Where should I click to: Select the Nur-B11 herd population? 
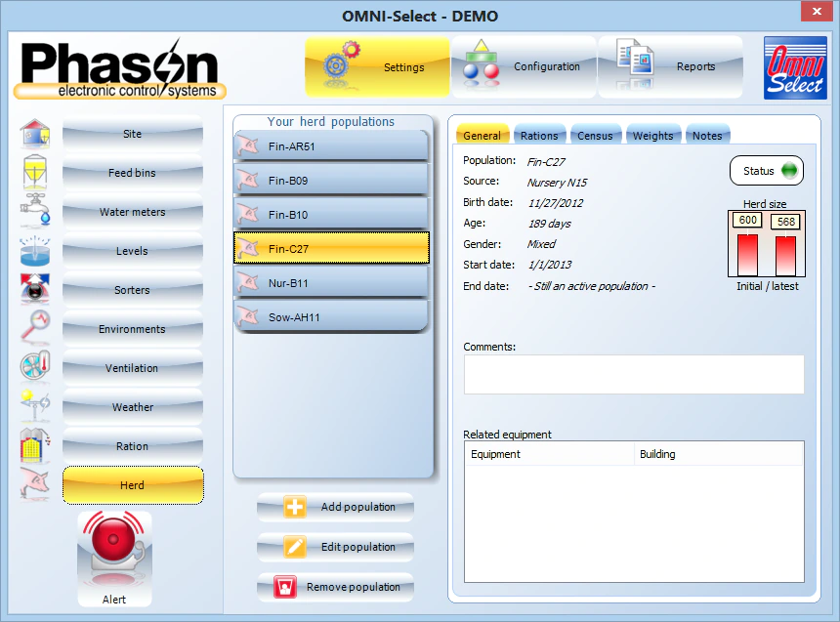[x=331, y=283]
